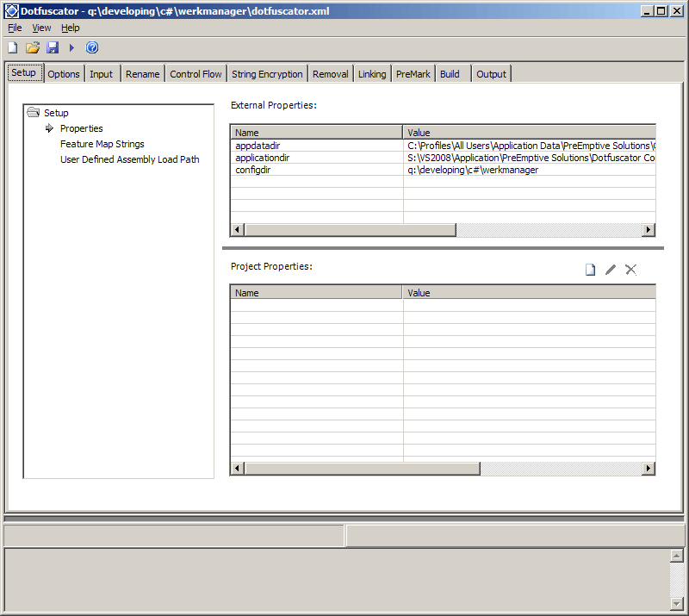Click the New Project toolbar icon

(x=13, y=47)
